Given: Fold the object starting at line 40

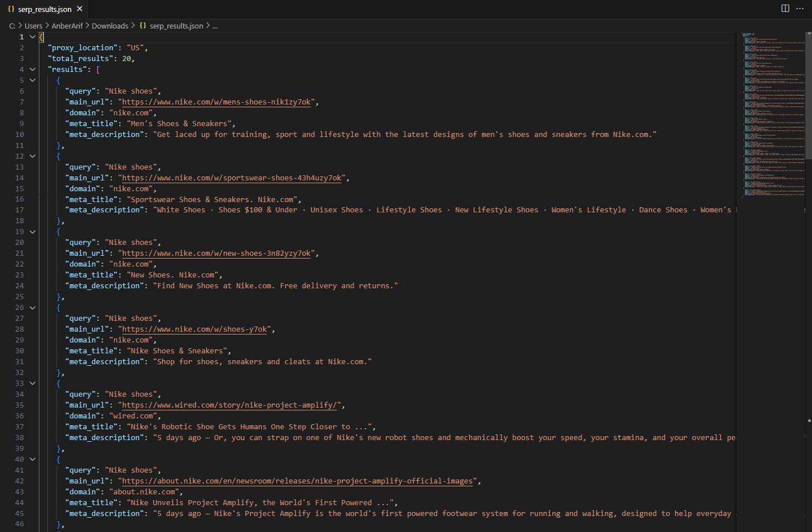Looking at the screenshot, I should point(33,460).
